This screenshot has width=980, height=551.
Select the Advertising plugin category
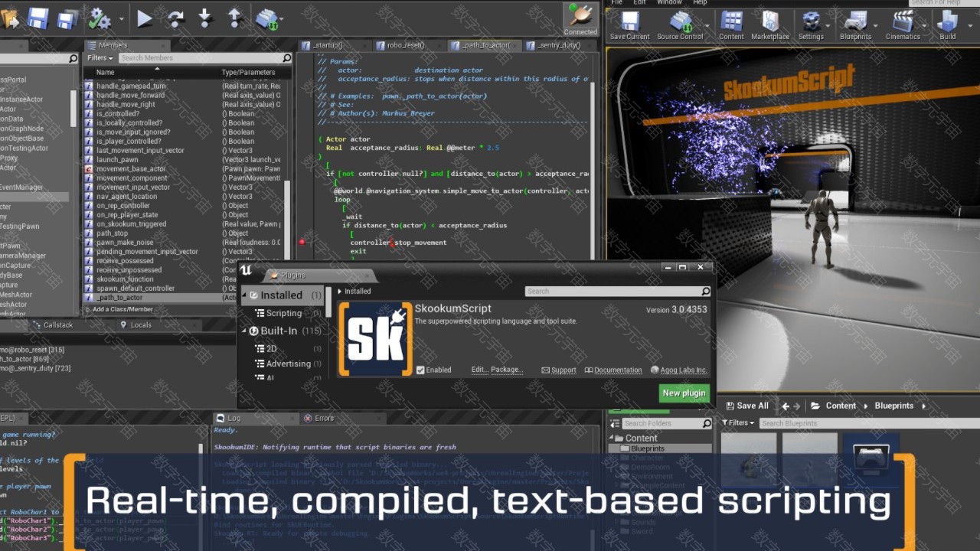tap(289, 364)
